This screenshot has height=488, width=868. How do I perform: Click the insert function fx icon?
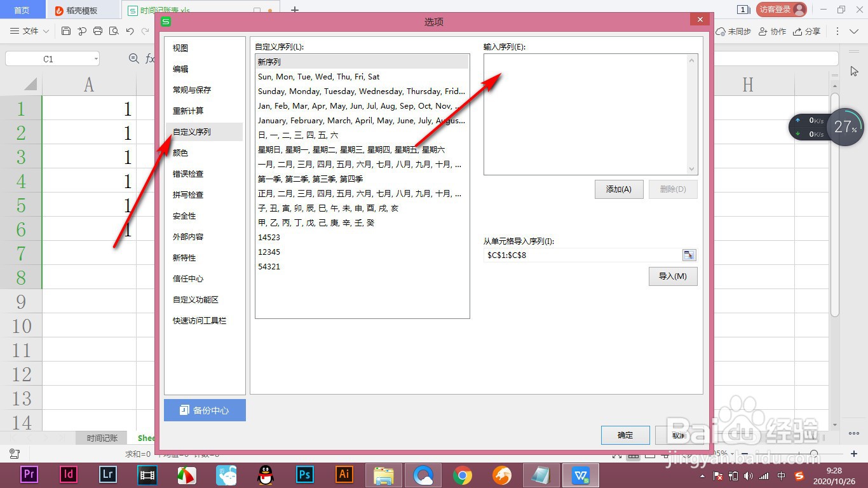(x=150, y=58)
